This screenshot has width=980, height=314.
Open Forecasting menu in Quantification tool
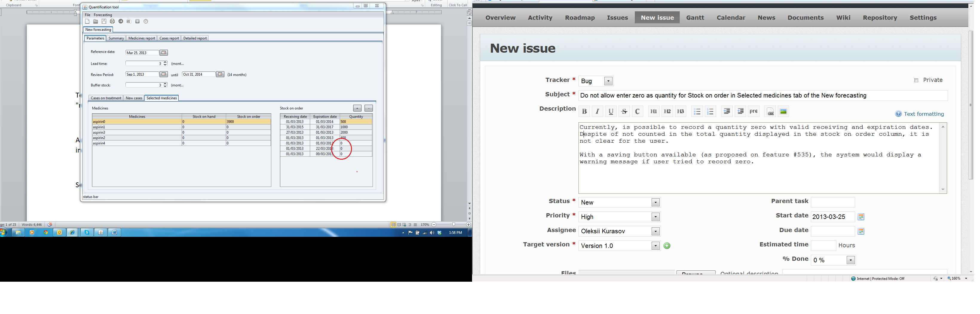(x=103, y=15)
